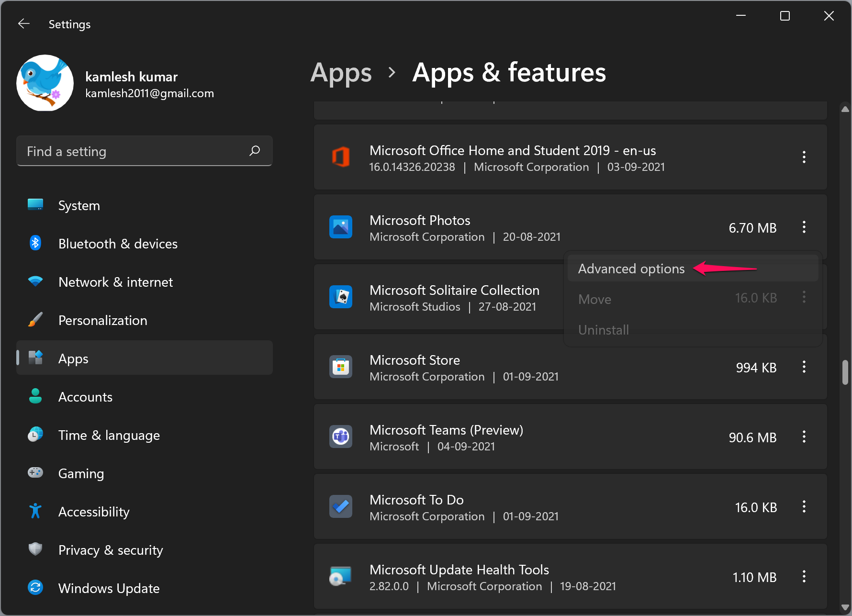Click the Network wifi icon
852x616 pixels.
[x=35, y=281]
